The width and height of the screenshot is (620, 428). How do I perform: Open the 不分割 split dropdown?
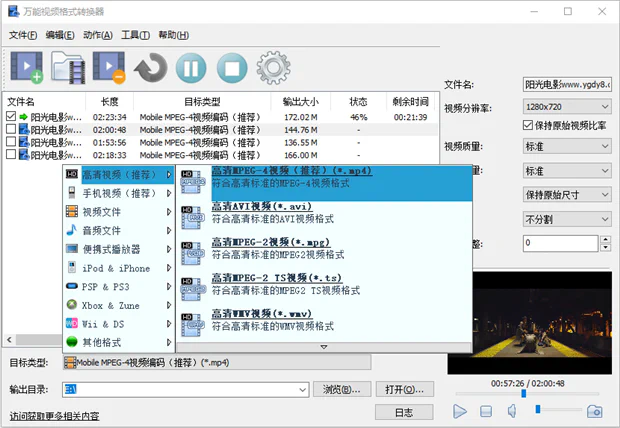[x=567, y=219]
